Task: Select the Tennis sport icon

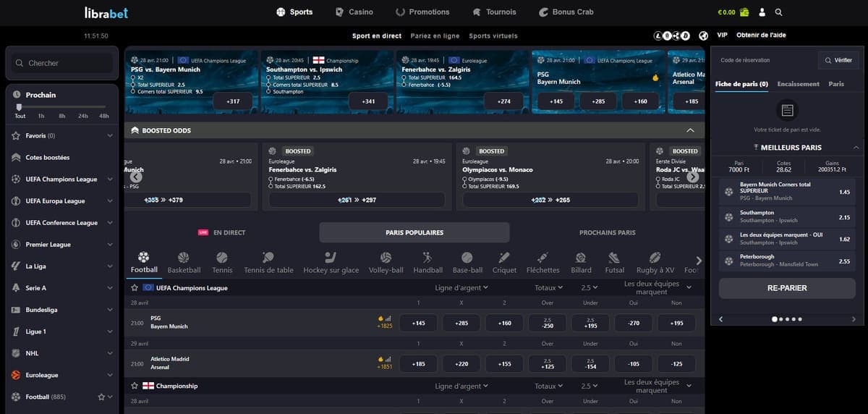Action: coord(222,263)
